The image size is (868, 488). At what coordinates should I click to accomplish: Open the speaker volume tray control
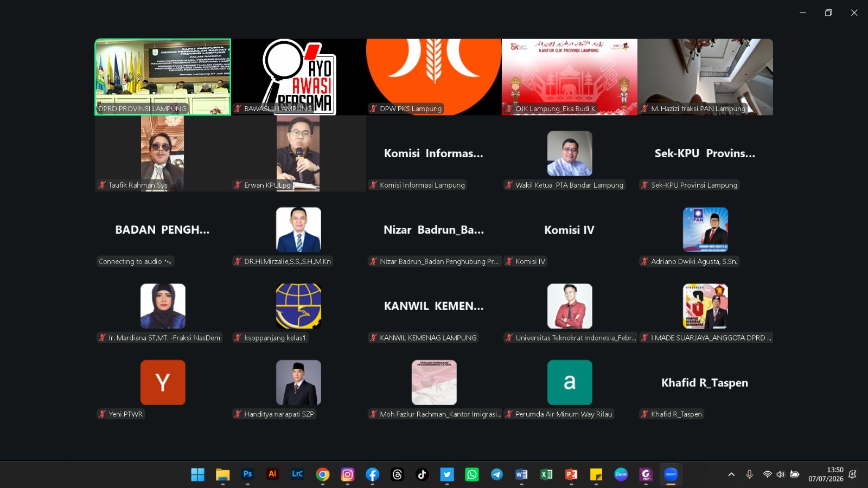(x=781, y=474)
